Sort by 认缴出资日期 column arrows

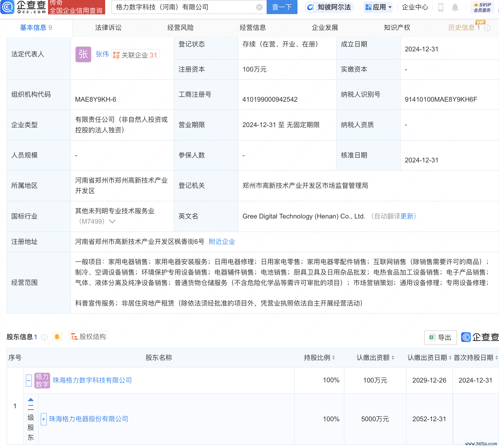[450, 358]
